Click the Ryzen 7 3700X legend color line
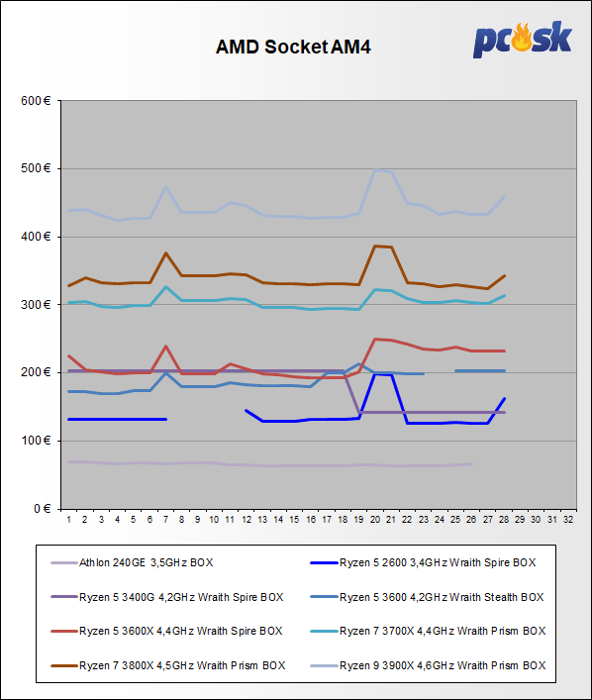The height and width of the screenshot is (700, 592). click(x=324, y=631)
